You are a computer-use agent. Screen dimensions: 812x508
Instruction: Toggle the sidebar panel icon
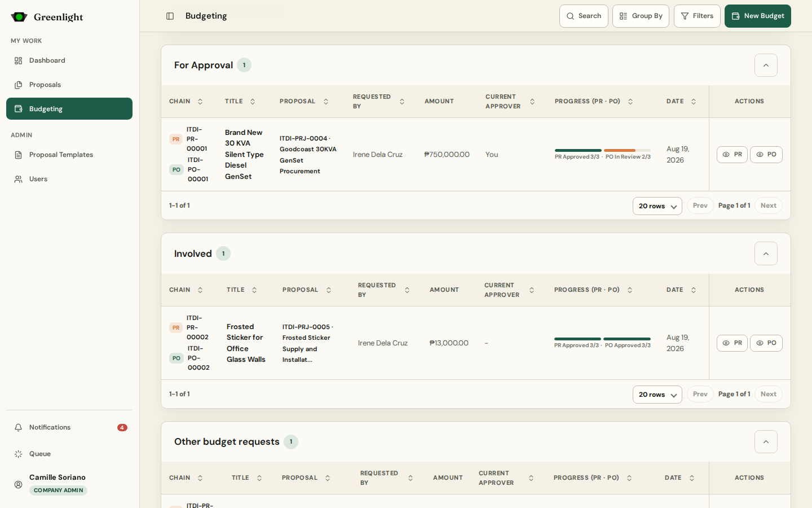coord(170,16)
